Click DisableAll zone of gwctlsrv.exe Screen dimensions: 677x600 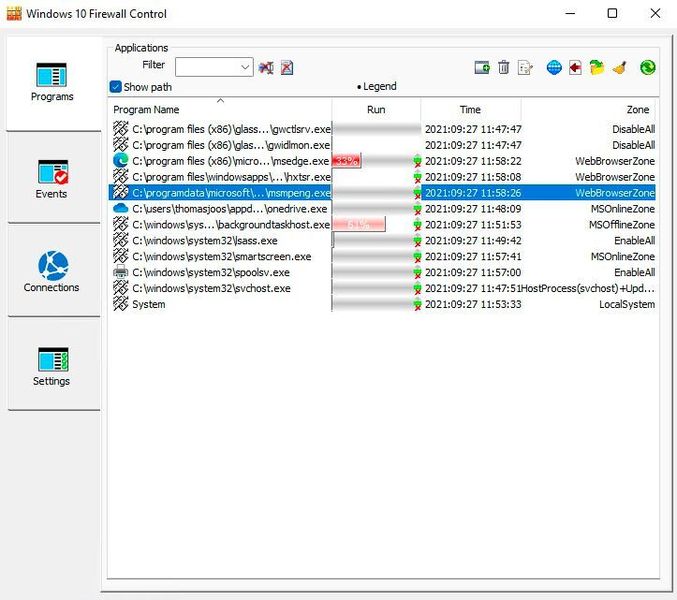(x=633, y=129)
